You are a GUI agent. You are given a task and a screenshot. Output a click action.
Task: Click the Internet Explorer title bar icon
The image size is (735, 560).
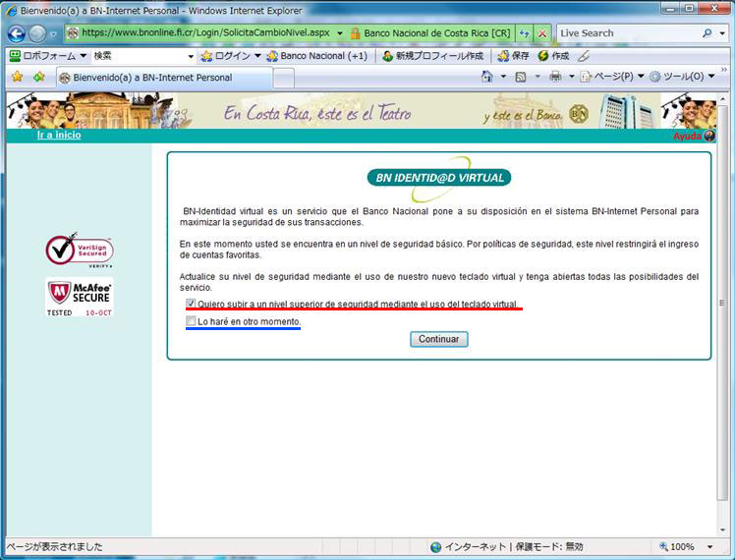coord(11,10)
